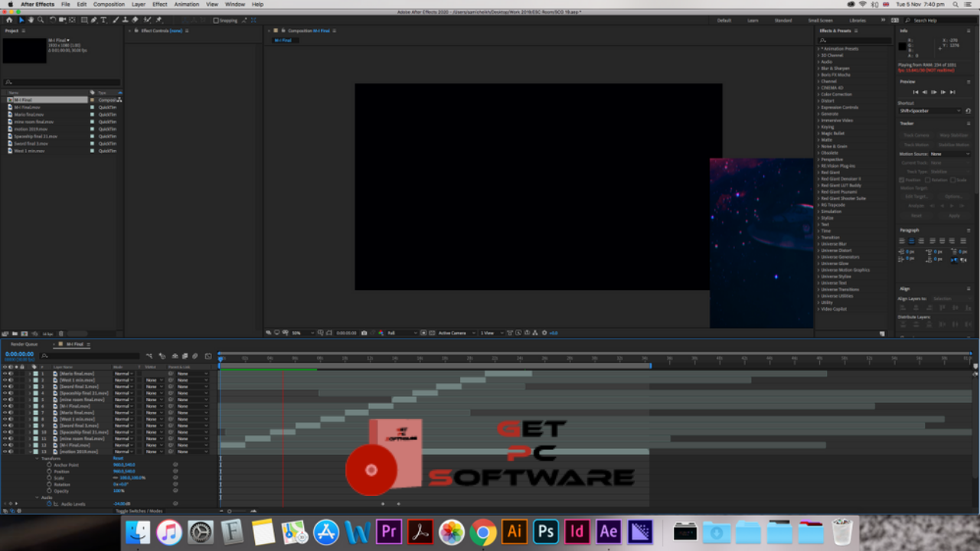Click the Motion Blur icon in timeline
The width and height of the screenshot is (980, 551).
pyautogui.click(x=195, y=356)
